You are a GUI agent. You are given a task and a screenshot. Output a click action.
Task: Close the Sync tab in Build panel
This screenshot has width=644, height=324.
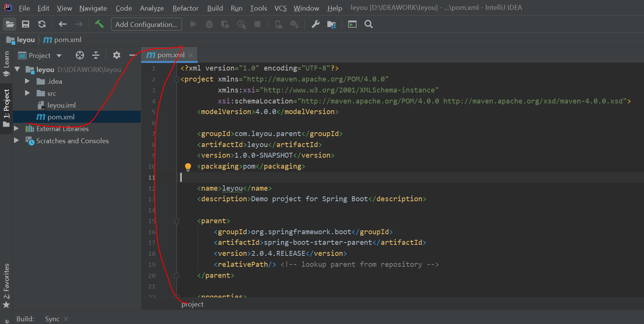pyautogui.click(x=66, y=319)
